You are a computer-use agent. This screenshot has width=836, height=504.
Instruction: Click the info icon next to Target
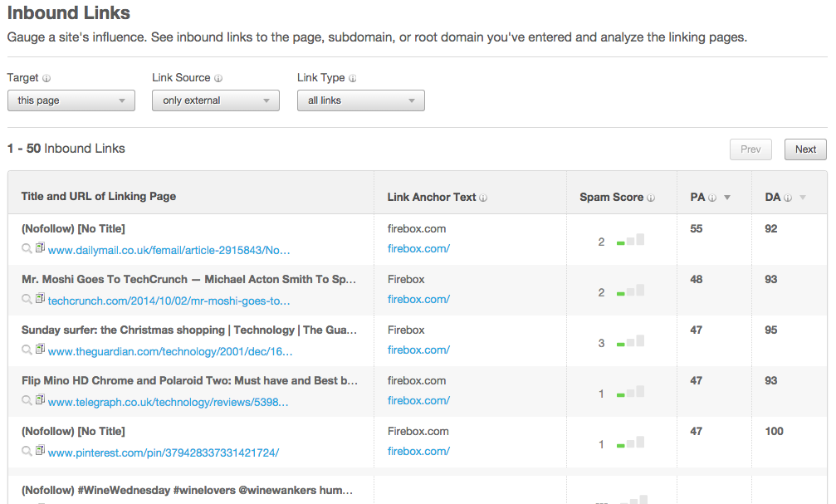[x=46, y=78]
